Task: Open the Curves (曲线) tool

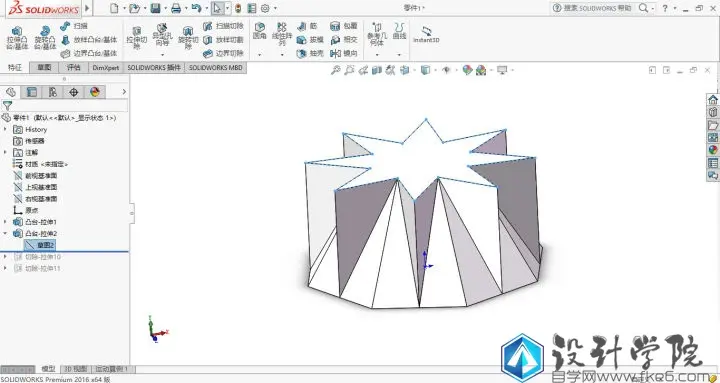Action: tap(399, 31)
